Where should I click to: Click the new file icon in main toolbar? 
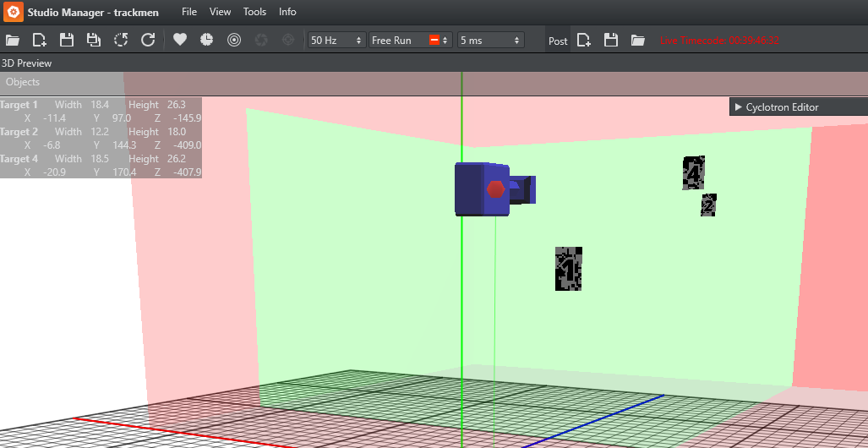(x=39, y=40)
